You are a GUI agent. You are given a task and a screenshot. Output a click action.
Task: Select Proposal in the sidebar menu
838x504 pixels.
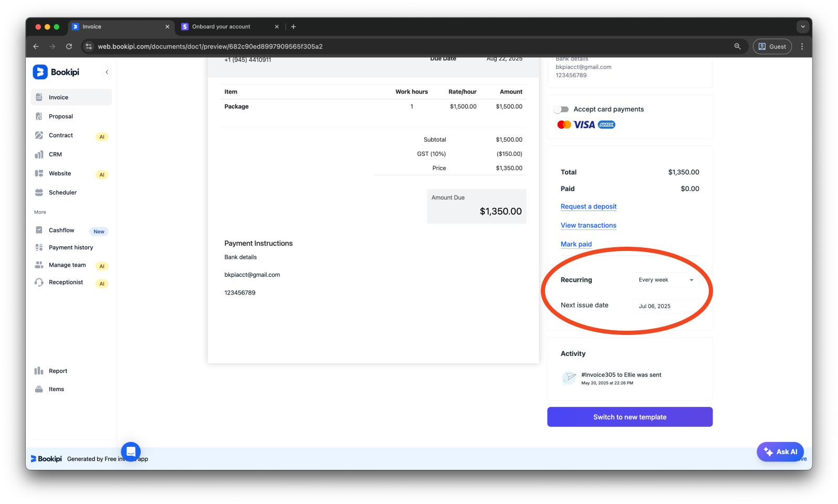(x=71, y=116)
